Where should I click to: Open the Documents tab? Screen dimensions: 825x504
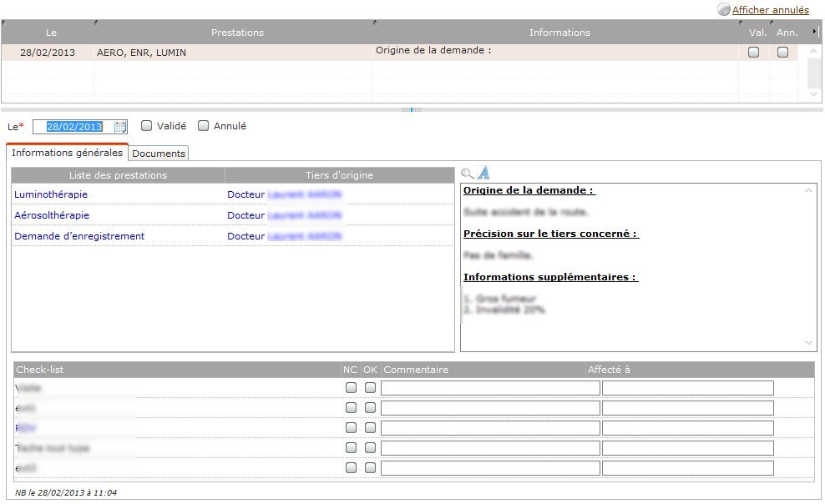(159, 154)
